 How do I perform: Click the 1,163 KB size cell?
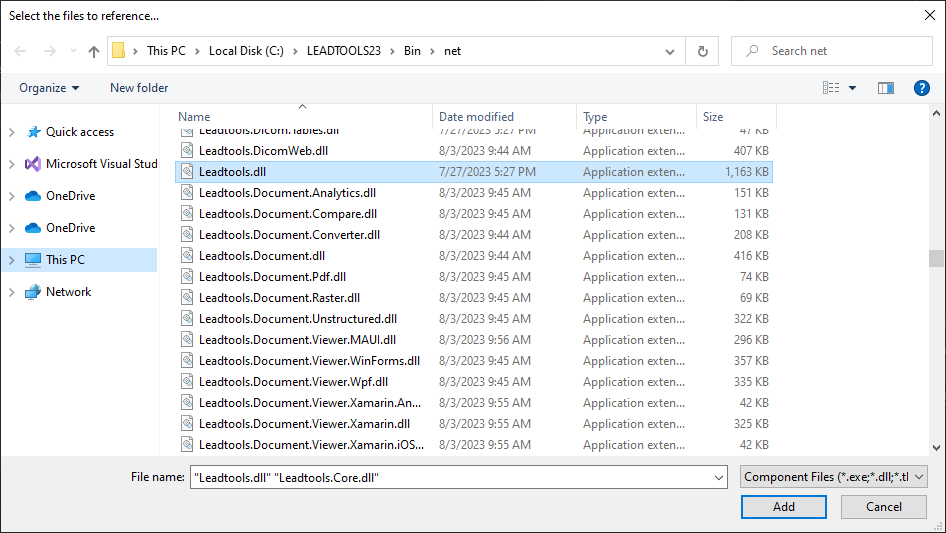pyautogui.click(x=746, y=172)
